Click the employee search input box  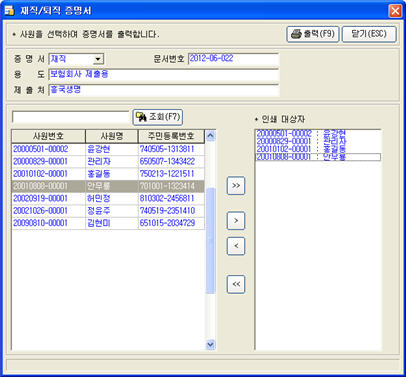70,117
